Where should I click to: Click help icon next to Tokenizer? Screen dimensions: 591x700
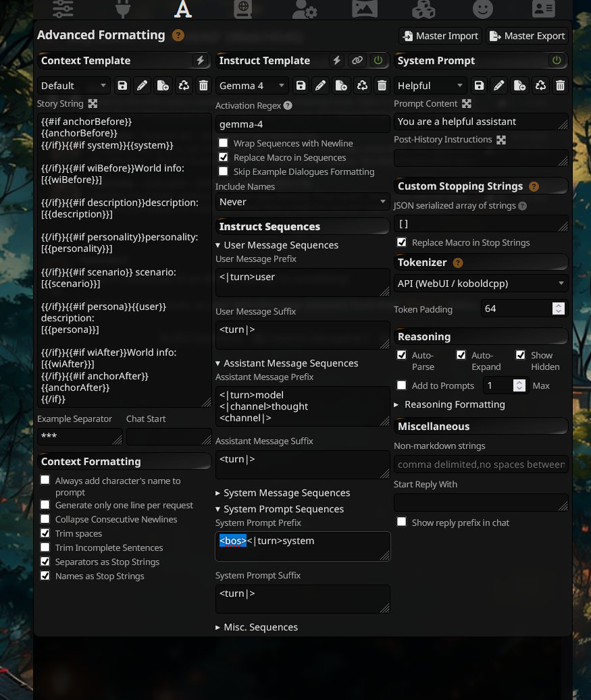point(458,263)
